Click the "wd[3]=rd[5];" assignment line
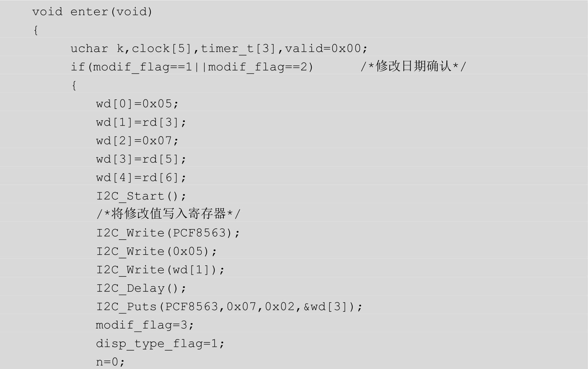This screenshot has height=369, width=588. point(141,159)
